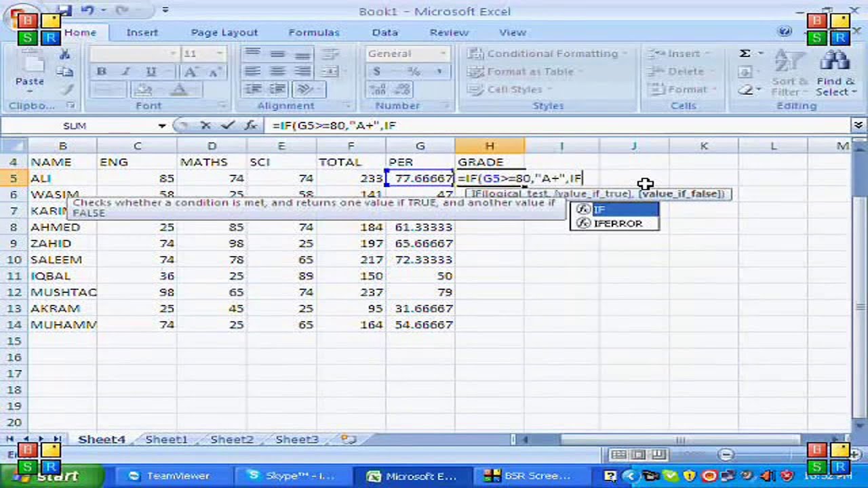Click the formula bar input field
The image size is (868, 488).
click(557, 125)
